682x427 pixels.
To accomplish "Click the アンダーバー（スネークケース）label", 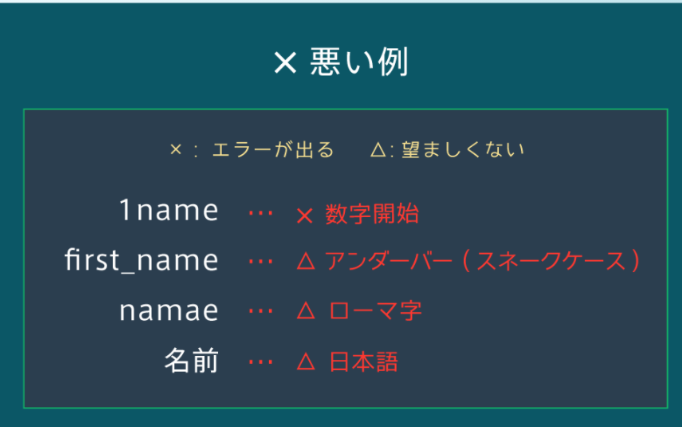I will pyautogui.click(x=482, y=261).
